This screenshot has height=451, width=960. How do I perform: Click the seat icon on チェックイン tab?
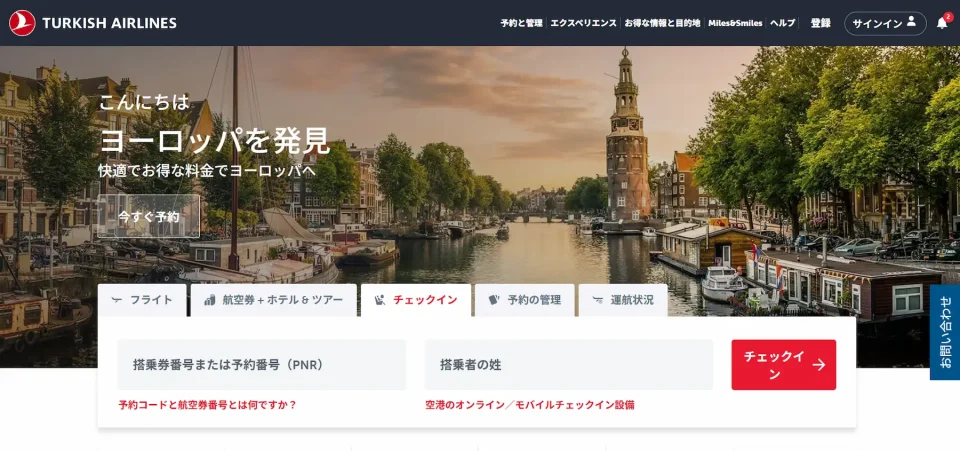point(380,300)
